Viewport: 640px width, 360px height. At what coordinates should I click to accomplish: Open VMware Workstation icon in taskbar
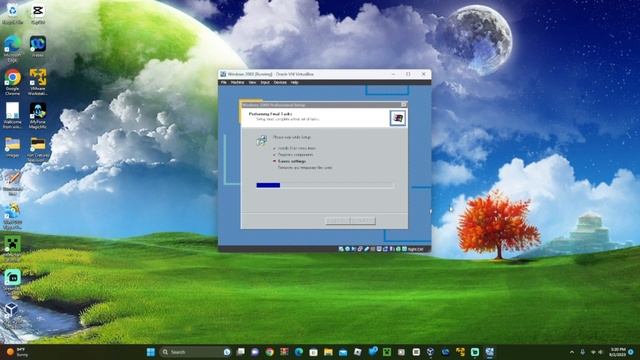460,352
